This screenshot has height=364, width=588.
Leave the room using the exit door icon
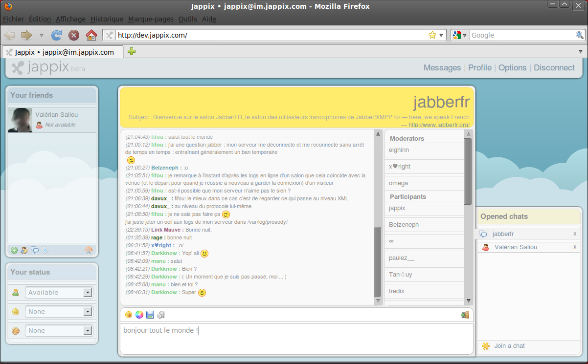point(465,315)
